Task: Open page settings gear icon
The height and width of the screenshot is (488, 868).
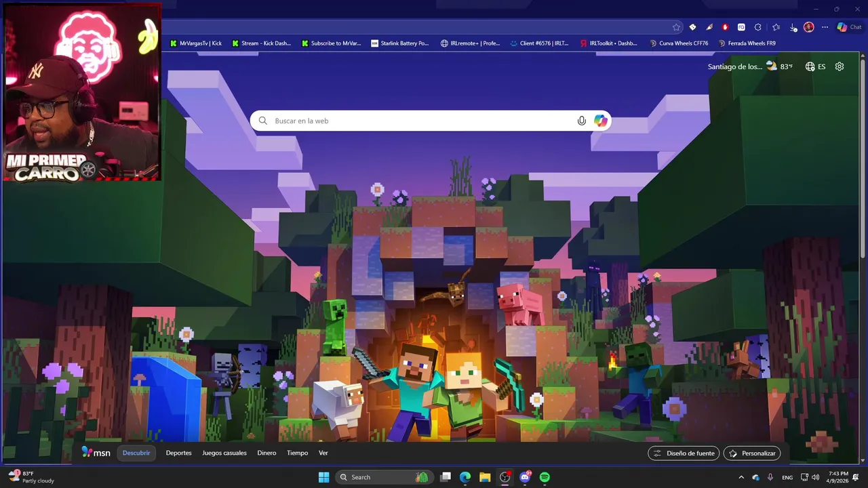Action: [x=840, y=66]
